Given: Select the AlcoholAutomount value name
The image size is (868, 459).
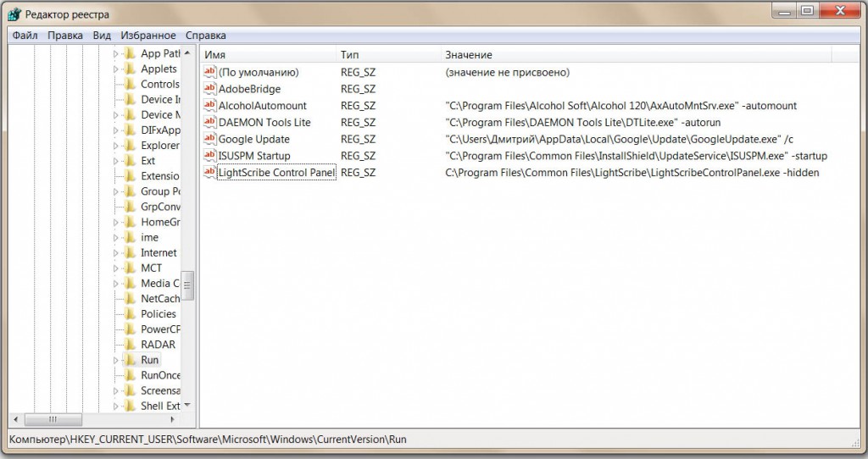Looking at the screenshot, I should pos(263,106).
